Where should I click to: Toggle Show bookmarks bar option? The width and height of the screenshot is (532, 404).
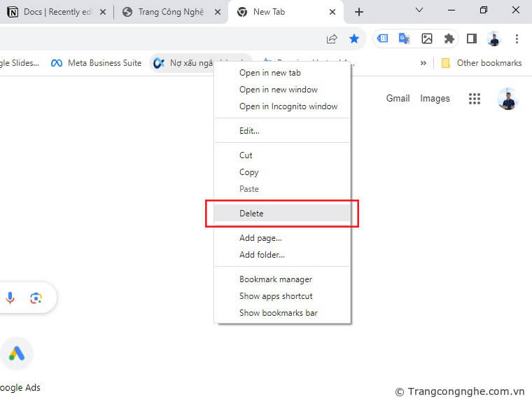[x=278, y=313]
